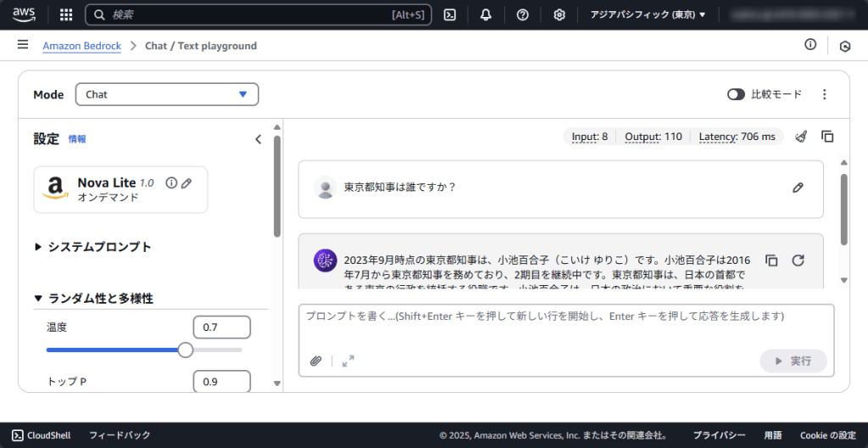Click the settings panel scrollbar
The image size is (868, 448).
click(277, 186)
